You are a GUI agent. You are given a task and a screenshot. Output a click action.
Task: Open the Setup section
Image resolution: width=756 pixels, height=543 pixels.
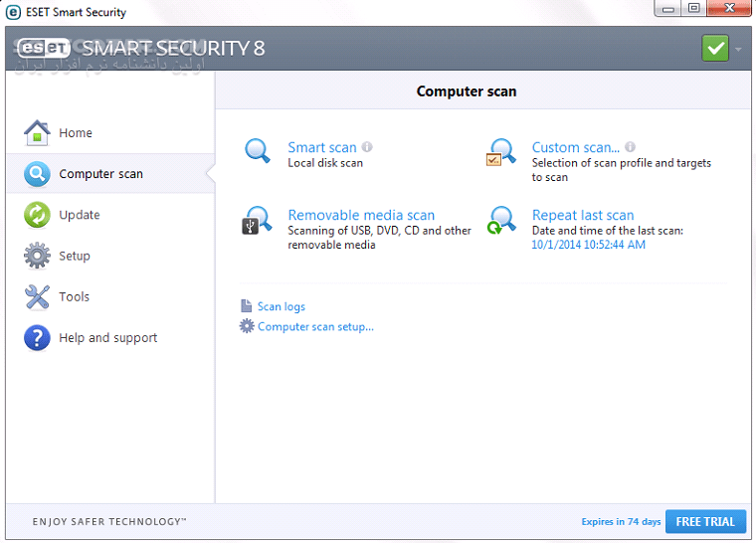(110, 256)
